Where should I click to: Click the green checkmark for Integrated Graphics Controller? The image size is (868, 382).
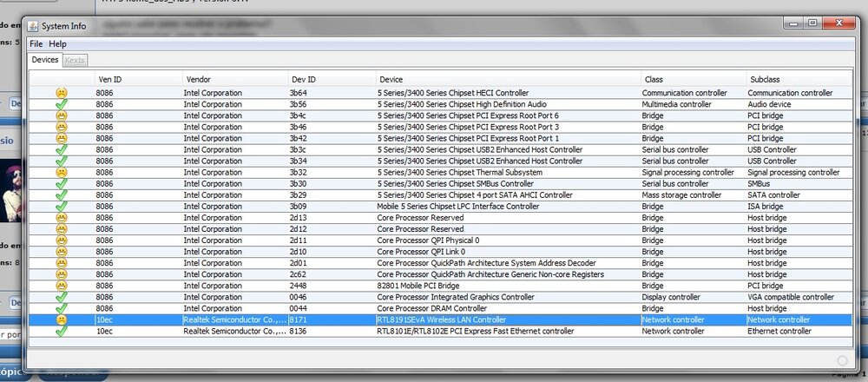62,297
